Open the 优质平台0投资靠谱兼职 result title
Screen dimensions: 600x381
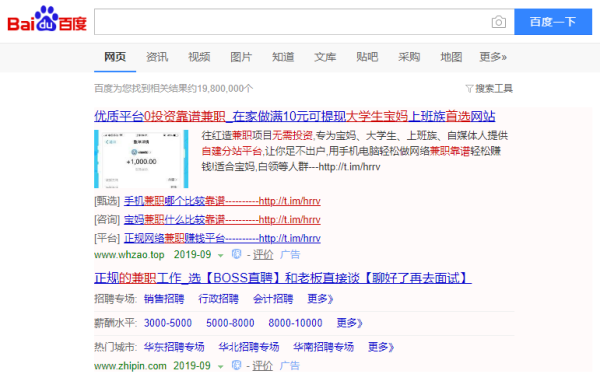pos(295,116)
